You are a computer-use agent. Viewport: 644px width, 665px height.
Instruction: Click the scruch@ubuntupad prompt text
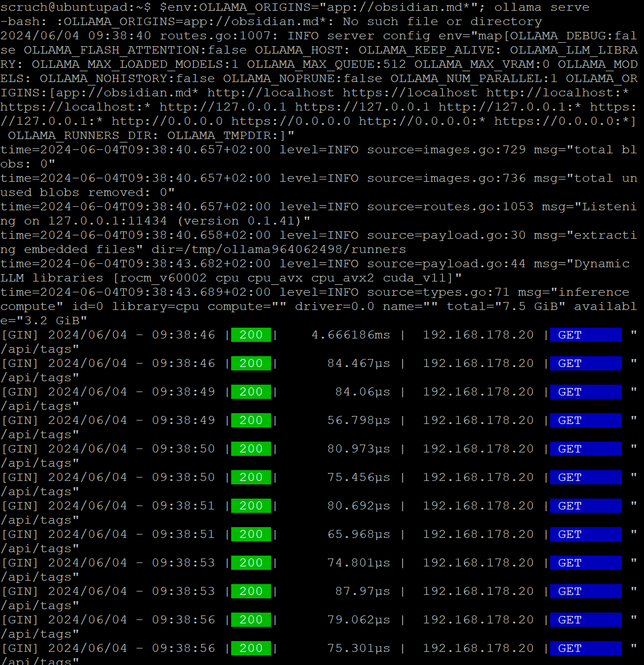pos(67,7)
